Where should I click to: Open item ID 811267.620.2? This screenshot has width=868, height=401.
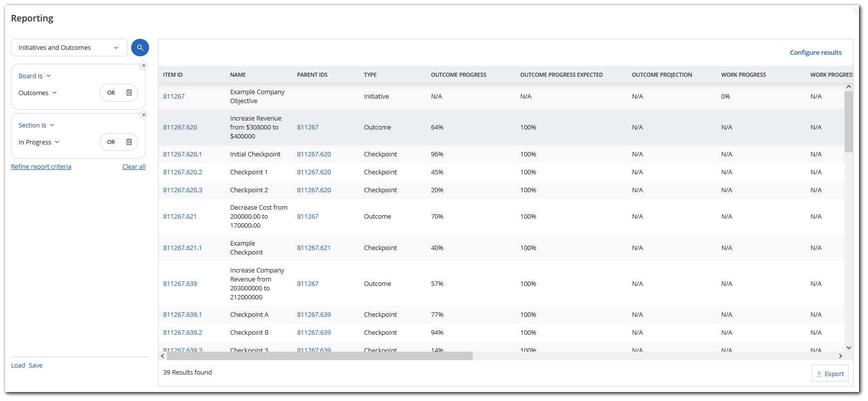click(x=182, y=172)
